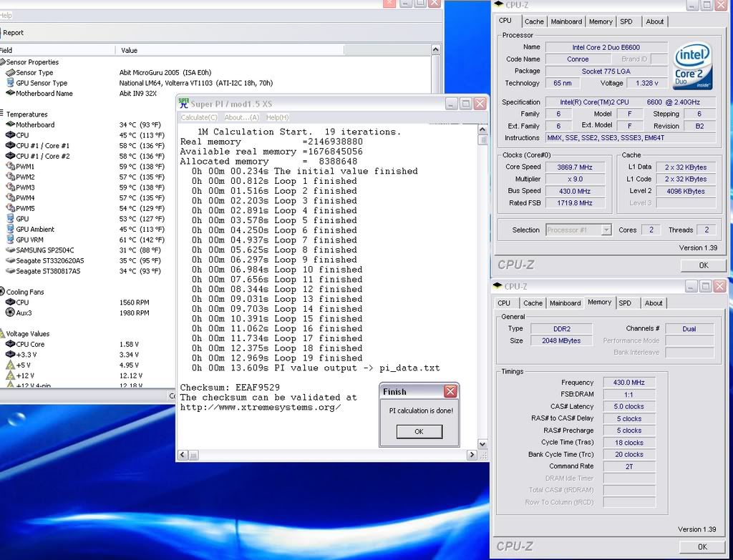
Task: Open About...(A) menu in Super PI
Action: pos(241,117)
